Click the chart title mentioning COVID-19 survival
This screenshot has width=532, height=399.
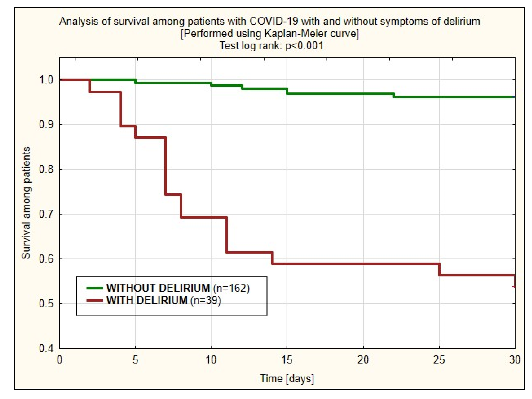(x=269, y=21)
